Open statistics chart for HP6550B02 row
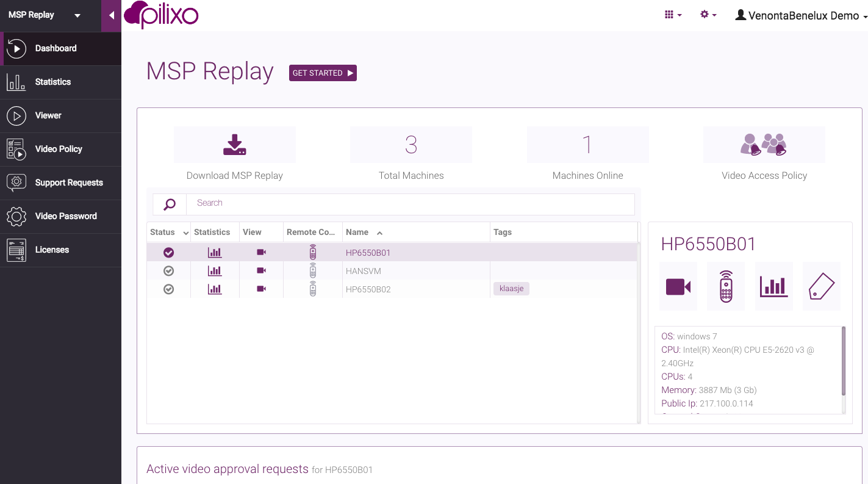Screen dimensions: 868x484 [x=215, y=289]
